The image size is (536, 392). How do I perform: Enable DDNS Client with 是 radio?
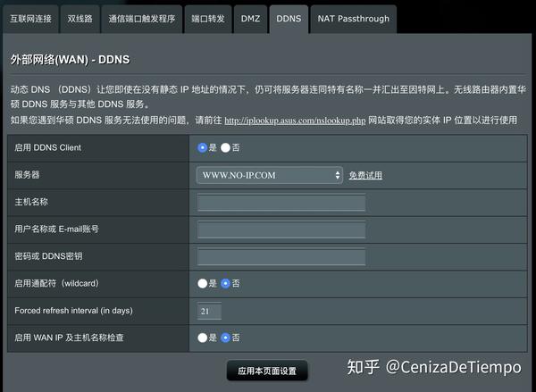pos(203,147)
